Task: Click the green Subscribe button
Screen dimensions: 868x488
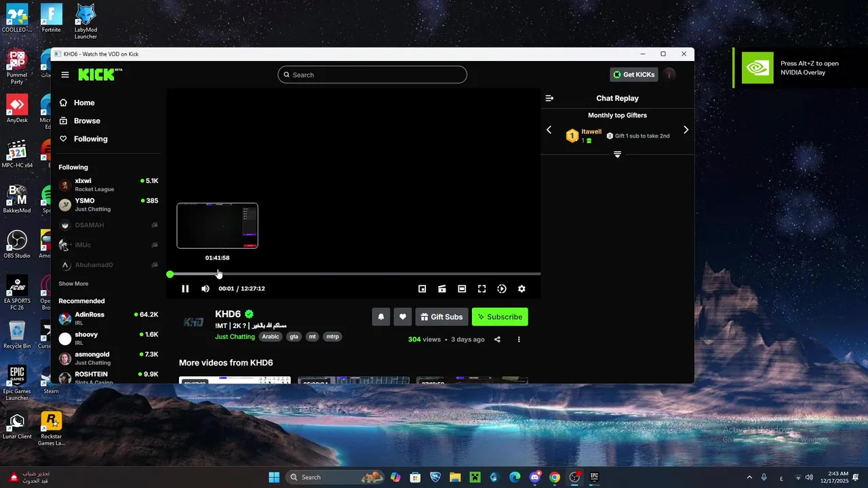Action: (x=500, y=317)
